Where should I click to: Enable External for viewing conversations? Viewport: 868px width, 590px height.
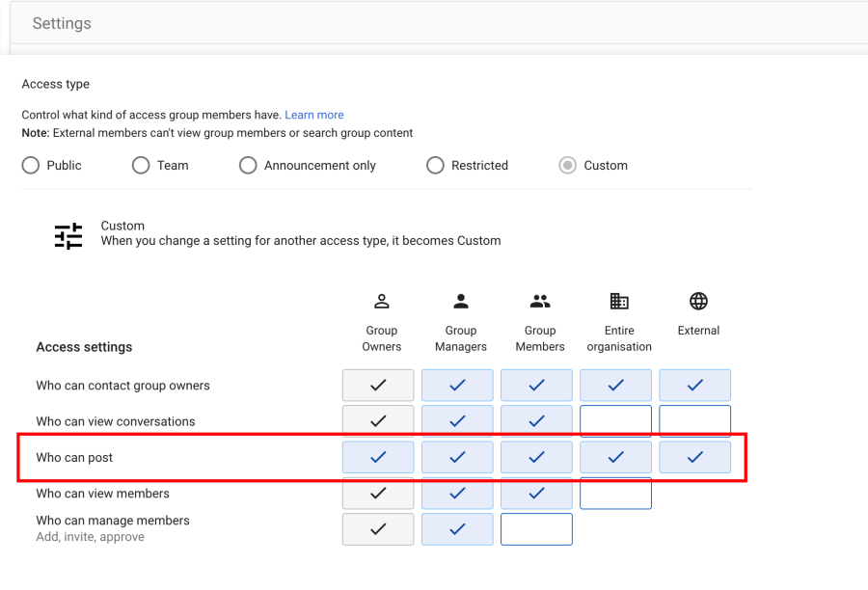tap(694, 421)
